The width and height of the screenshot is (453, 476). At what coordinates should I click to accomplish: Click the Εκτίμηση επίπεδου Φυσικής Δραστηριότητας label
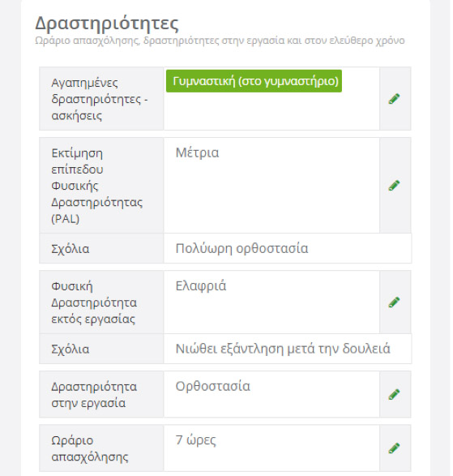pyautogui.click(x=96, y=186)
